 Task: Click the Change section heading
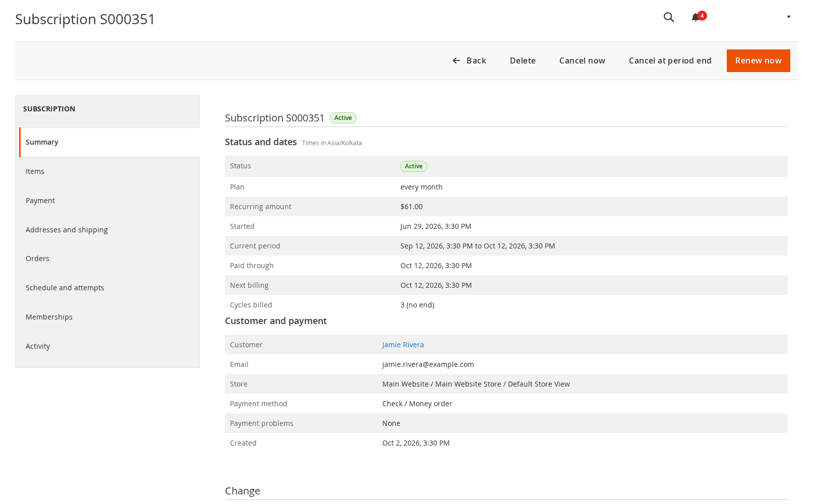tap(243, 491)
